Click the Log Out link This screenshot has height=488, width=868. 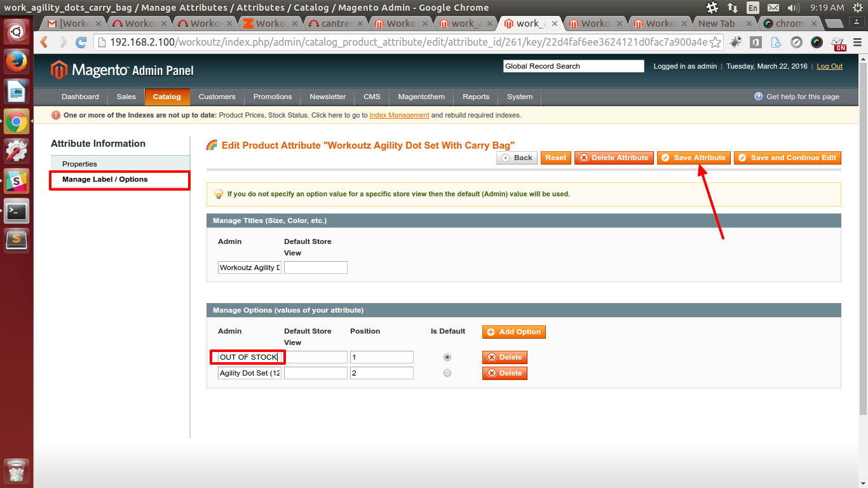pos(830,66)
